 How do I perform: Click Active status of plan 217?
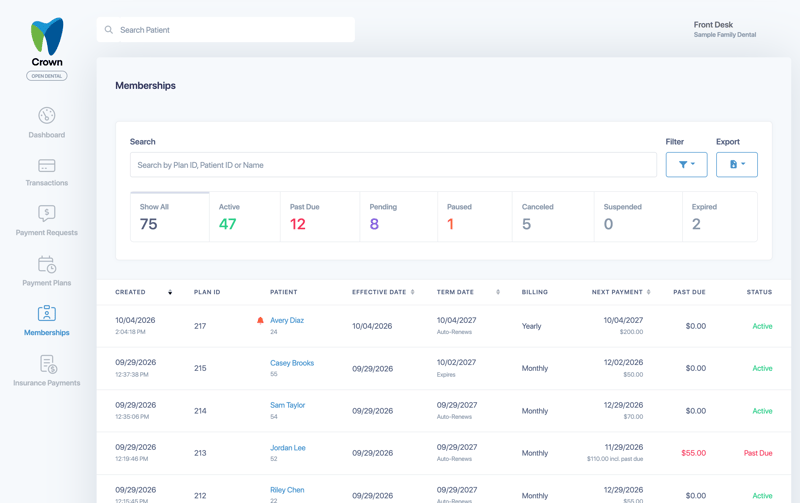click(762, 326)
